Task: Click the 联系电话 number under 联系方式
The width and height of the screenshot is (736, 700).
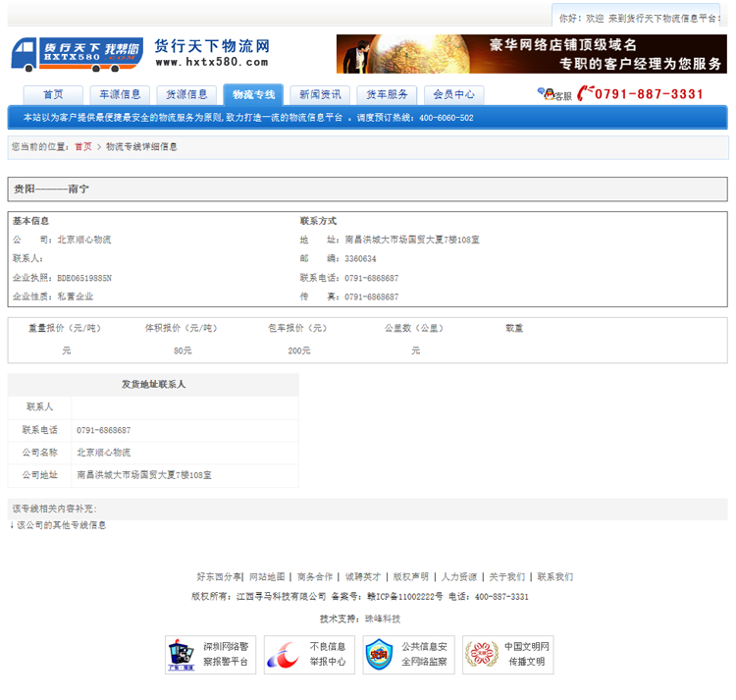Action: [371, 278]
